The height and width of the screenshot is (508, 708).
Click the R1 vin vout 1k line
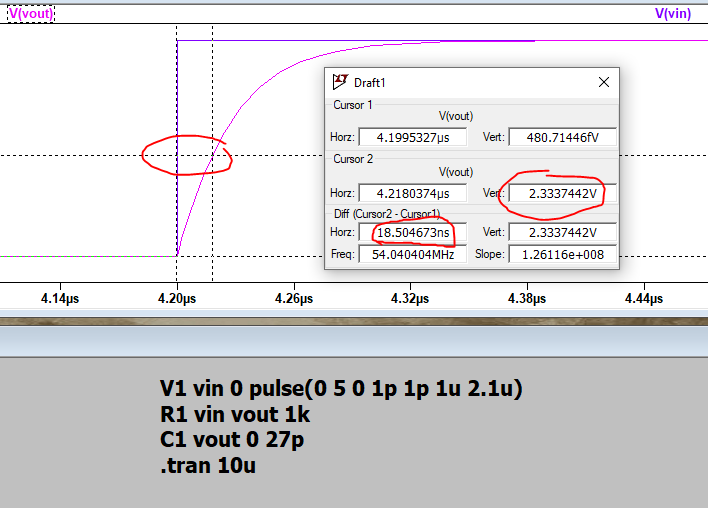pyautogui.click(x=235, y=415)
